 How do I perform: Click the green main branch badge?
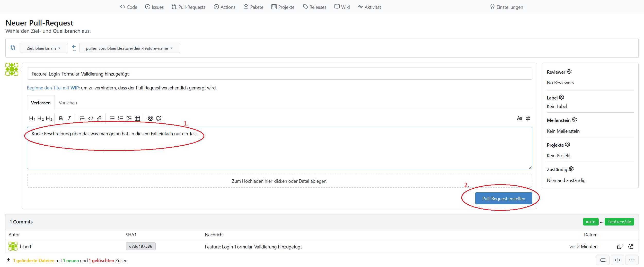pos(590,222)
